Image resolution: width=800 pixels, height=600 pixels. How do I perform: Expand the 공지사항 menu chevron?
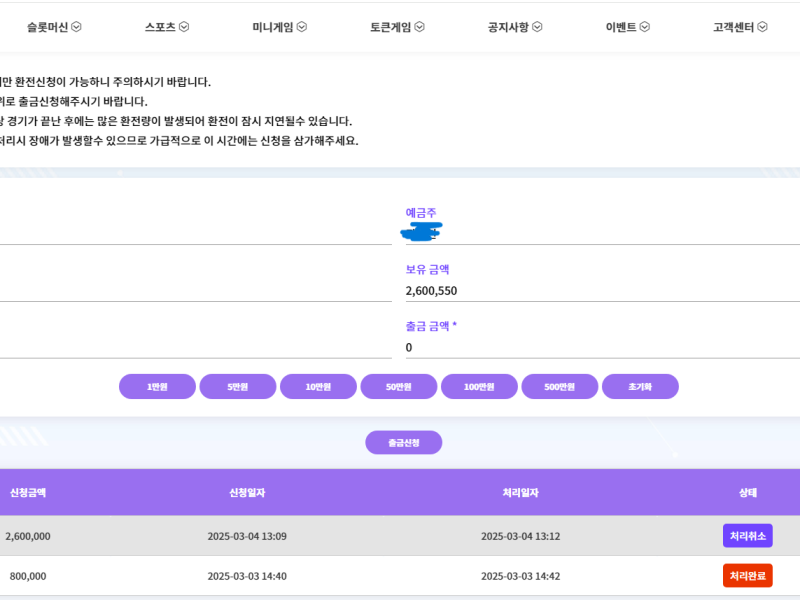tap(538, 27)
